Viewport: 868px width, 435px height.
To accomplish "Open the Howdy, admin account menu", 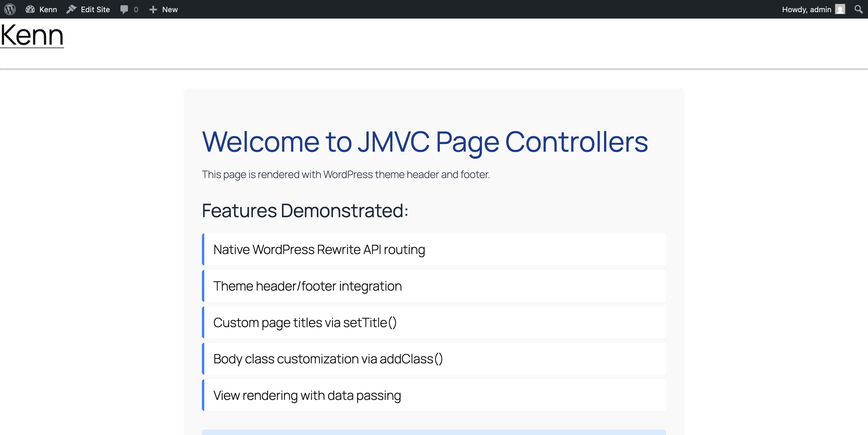I will tap(813, 9).
